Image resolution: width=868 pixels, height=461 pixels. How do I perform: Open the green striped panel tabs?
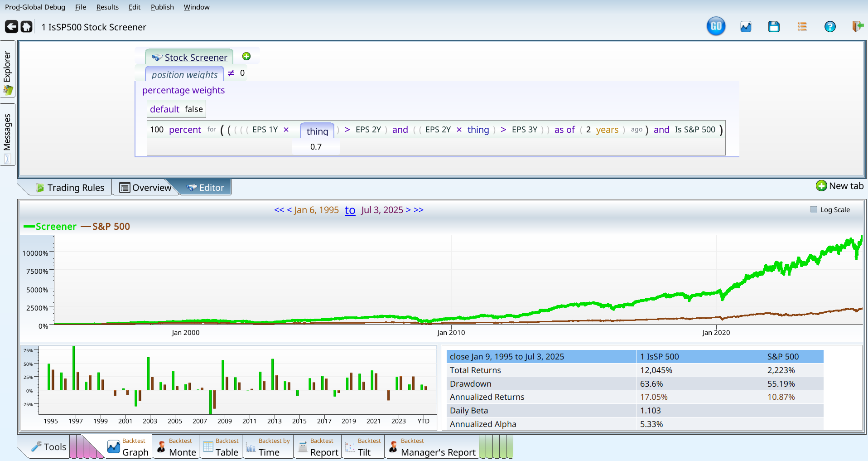[496, 446]
